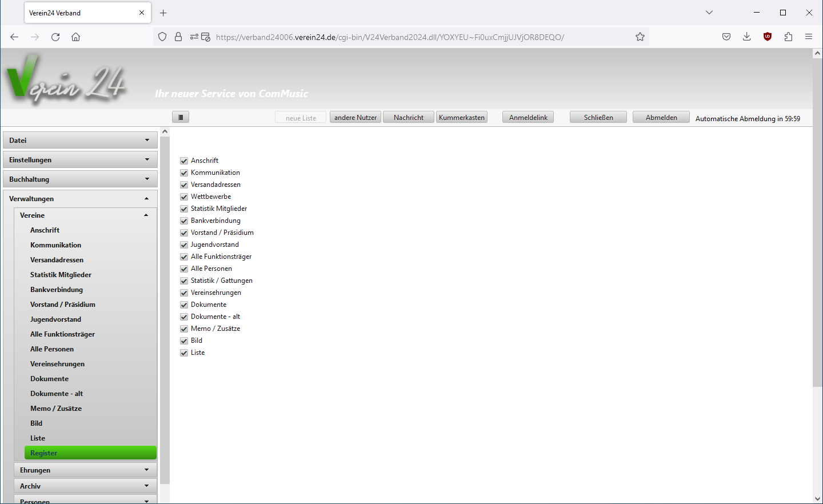Viewport: 823px width, 504px height.
Task: Click the sidebar toggle icon left of neue Liste
Action: coord(181,117)
